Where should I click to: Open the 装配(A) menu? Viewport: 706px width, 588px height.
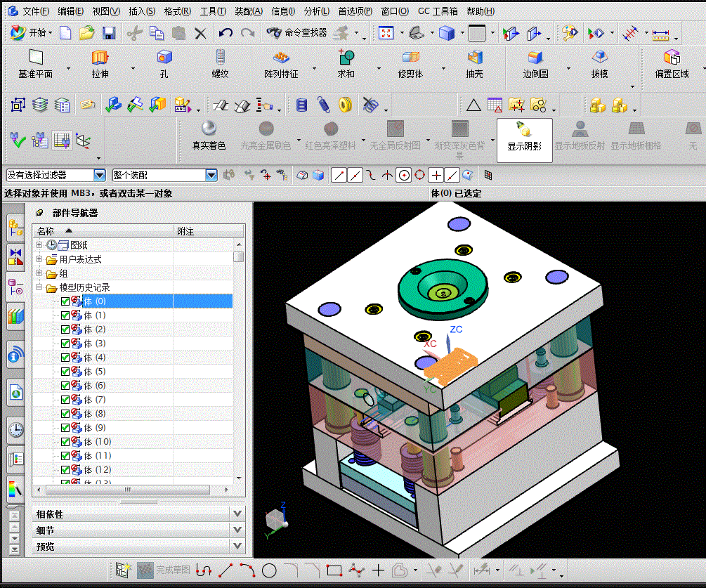point(249,11)
